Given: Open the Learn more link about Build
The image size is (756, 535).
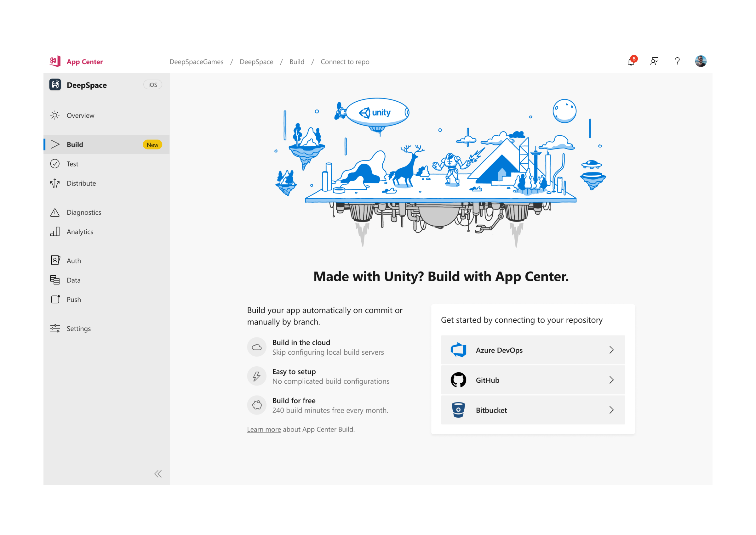Looking at the screenshot, I should coord(264,429).
